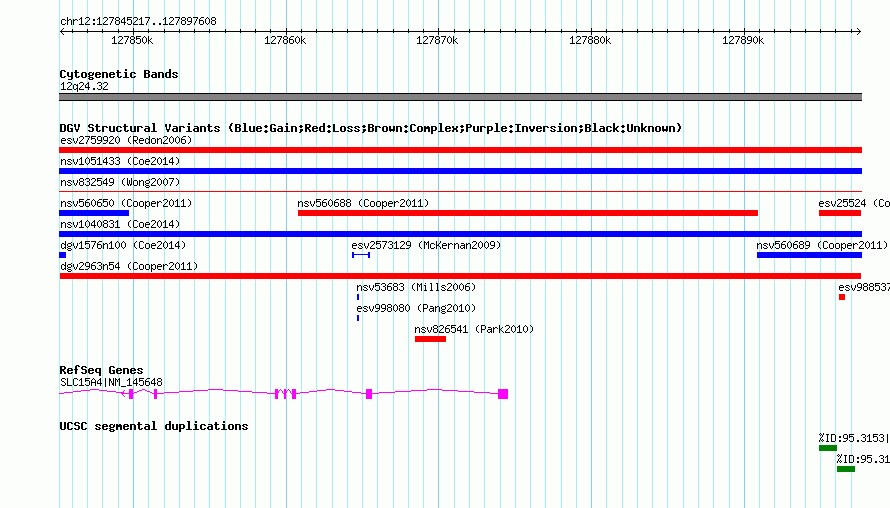Click the nsv560688 (Cooper2011) text label
890x508 pixels.
[x=363, y=203]
